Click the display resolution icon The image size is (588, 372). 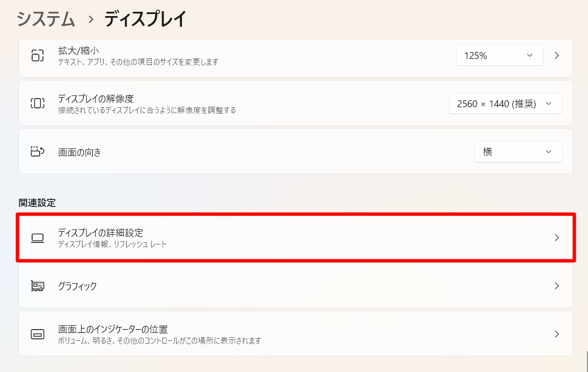(37, 103)
